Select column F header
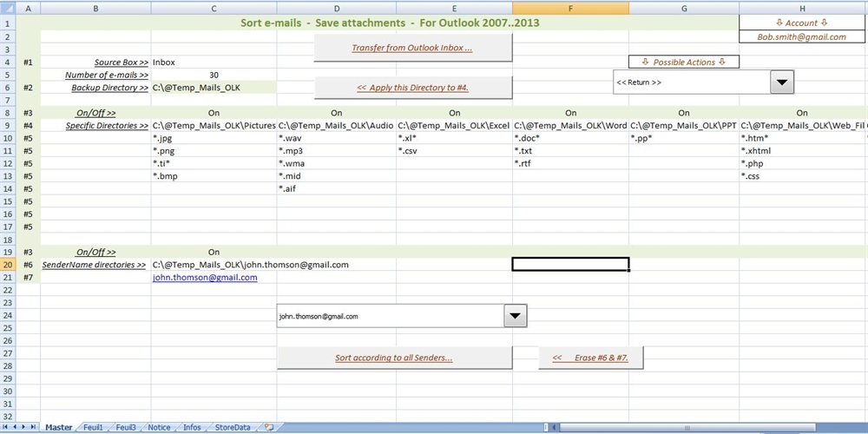The width and height of the screenshot is (868, 434). pos(570,8)
